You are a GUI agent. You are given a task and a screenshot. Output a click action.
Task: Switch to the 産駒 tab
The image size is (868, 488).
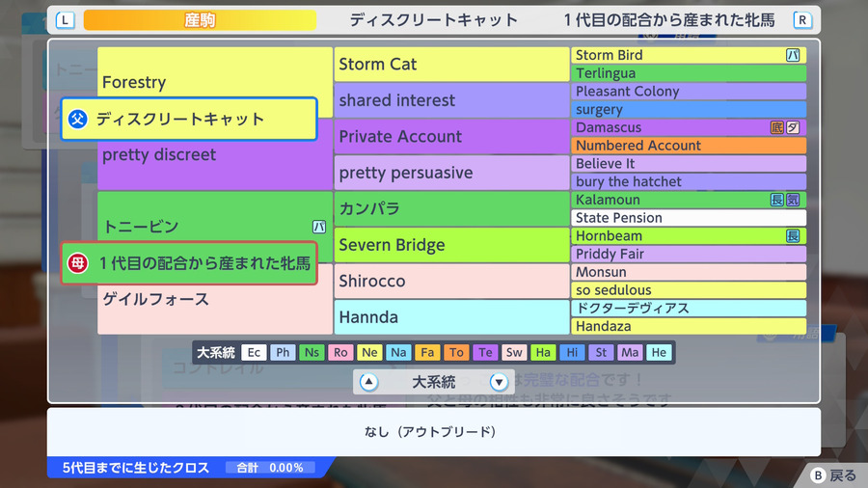coord(200,20)
